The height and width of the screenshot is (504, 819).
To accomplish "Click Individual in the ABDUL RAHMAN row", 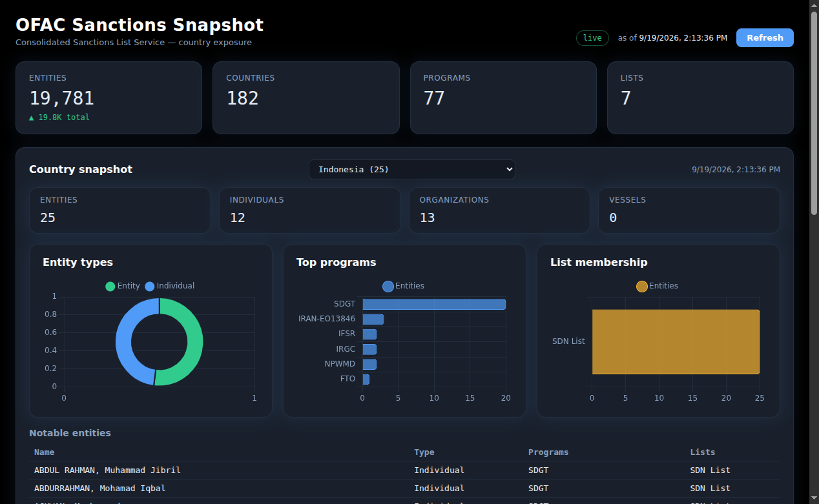I will (x=439, y=470).
